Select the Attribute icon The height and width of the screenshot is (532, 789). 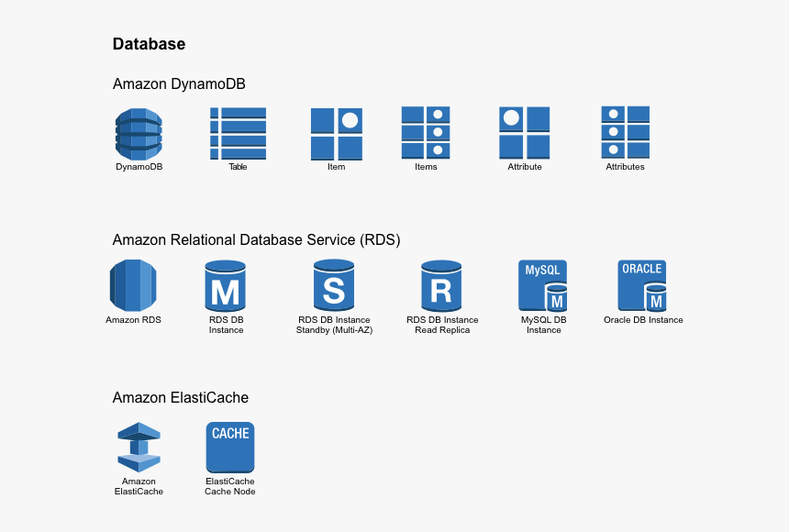[525, 133]
